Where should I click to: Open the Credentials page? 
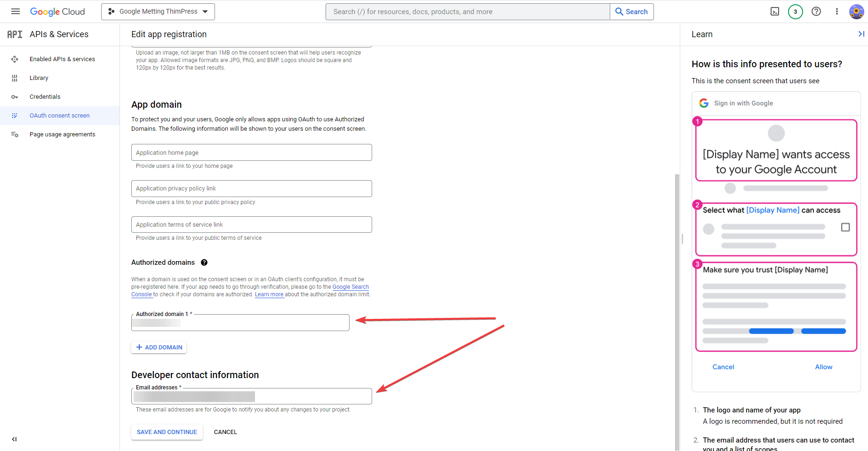[x=45, y=97]
